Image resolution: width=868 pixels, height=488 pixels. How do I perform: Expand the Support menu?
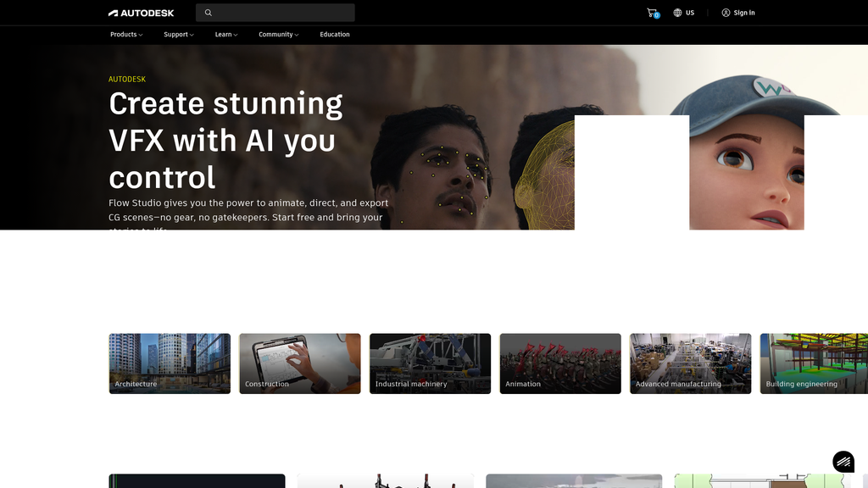point(178,34)
